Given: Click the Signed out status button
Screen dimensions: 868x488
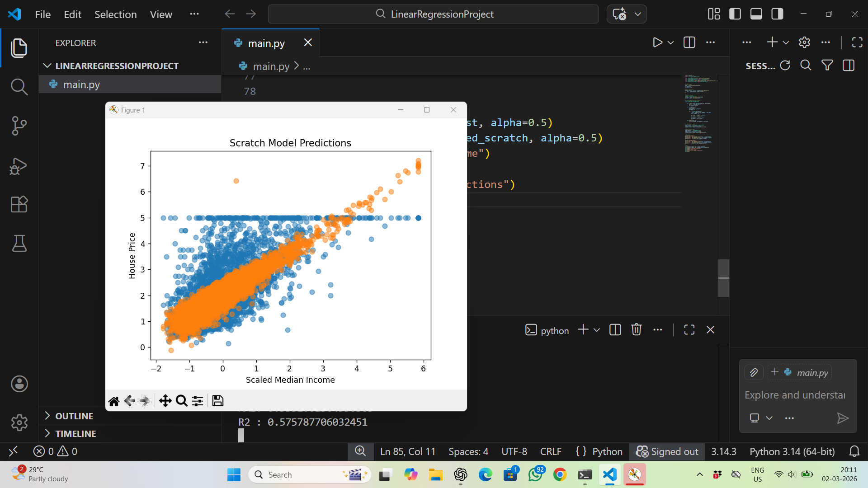Looking at the screenshot, I should [667, 451].
